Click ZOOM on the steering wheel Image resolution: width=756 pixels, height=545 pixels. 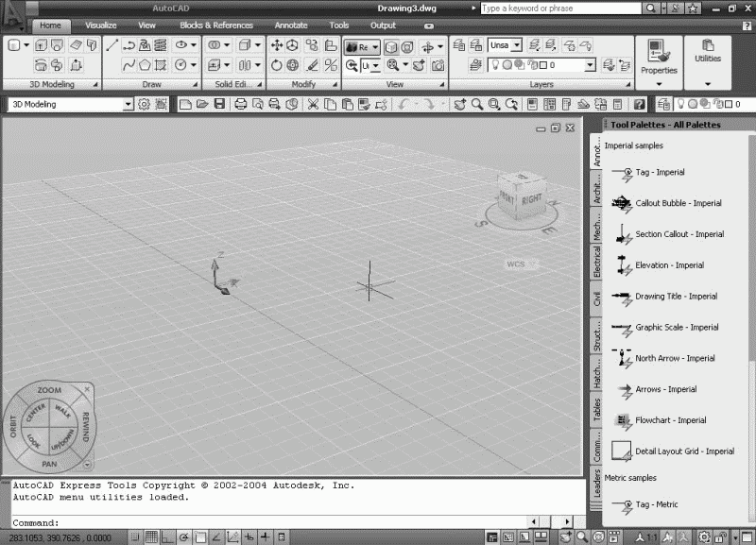(x=49, y=390)
